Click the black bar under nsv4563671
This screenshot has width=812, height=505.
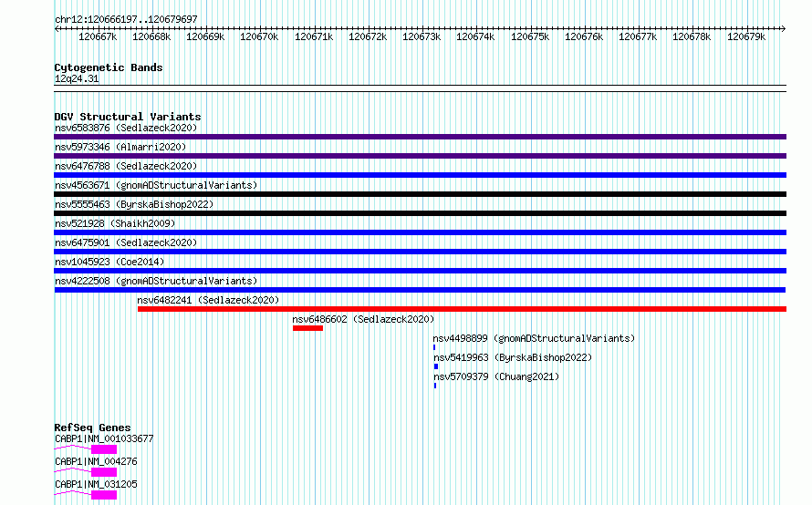coord(420,194)
